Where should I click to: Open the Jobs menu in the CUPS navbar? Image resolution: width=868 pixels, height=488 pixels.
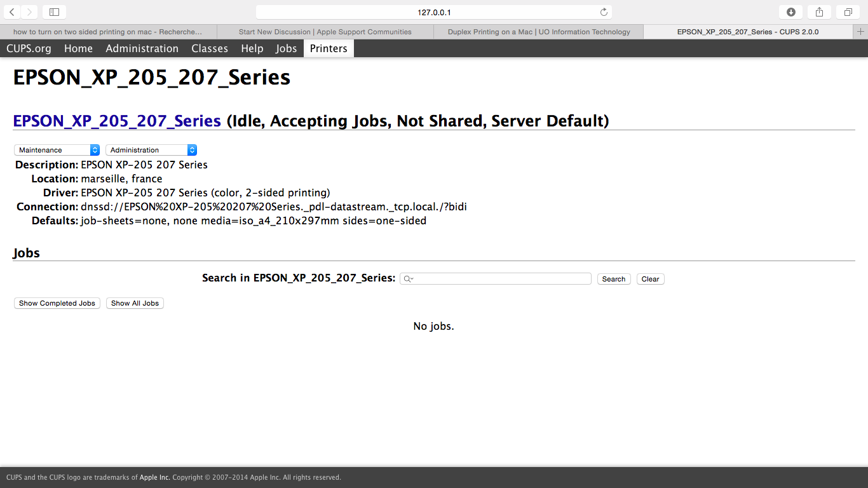[286, 48]
